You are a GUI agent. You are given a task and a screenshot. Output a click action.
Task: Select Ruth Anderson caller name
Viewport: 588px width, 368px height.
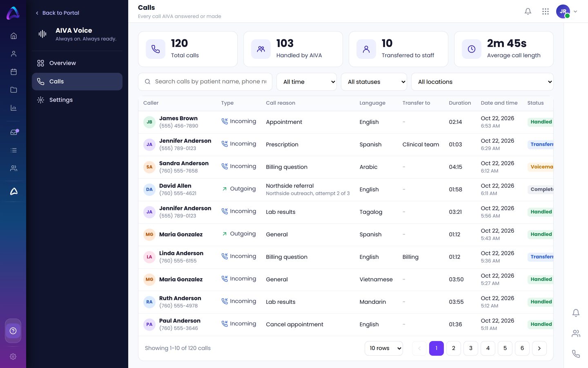tap(180, 298)
